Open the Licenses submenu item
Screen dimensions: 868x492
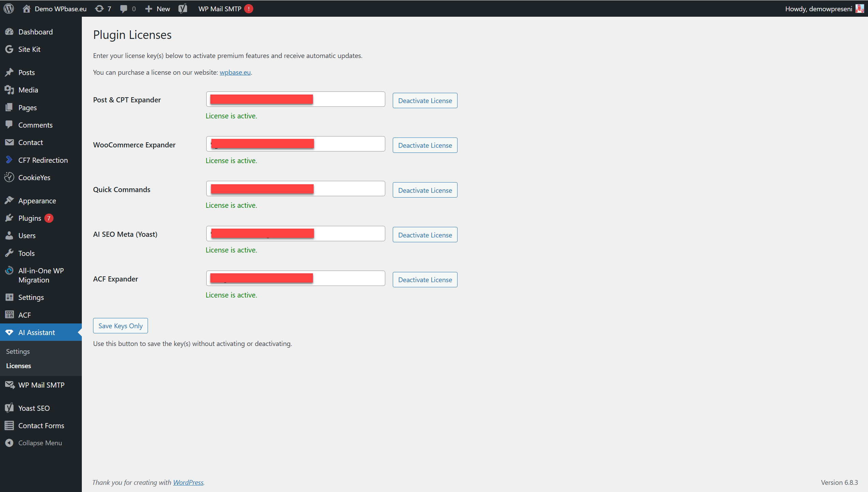pyautogui.click(x=18, y=366)
